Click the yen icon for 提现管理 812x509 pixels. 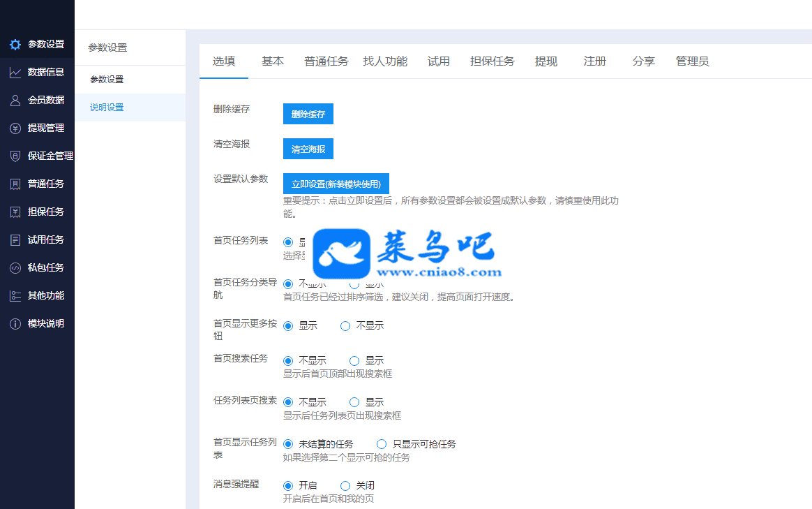point(15,128)
